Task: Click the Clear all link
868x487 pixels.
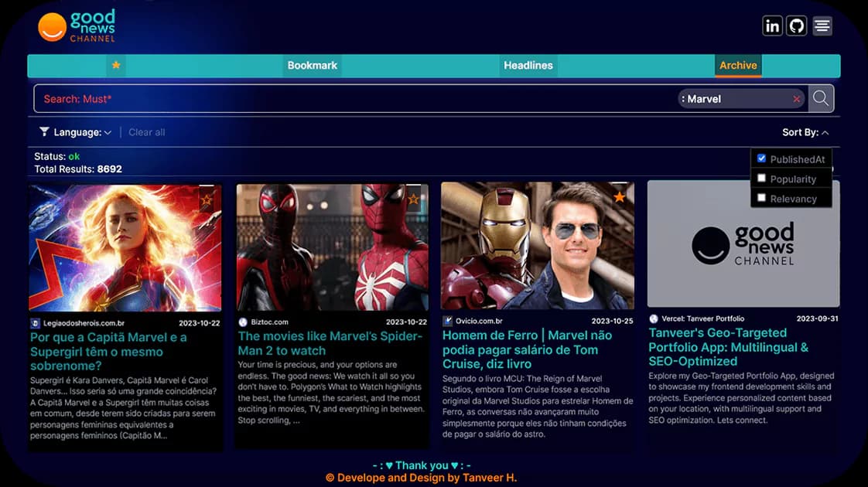Action: click(x=147, y=132)
